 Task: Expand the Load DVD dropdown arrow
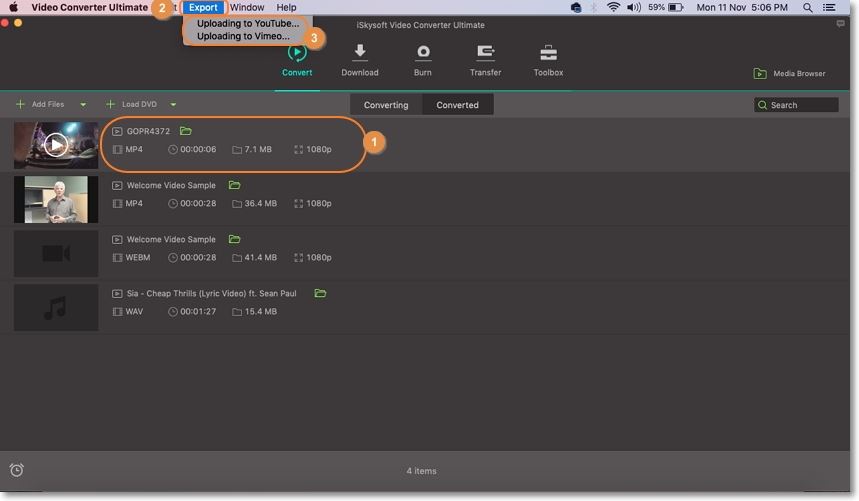pos(173,105)
